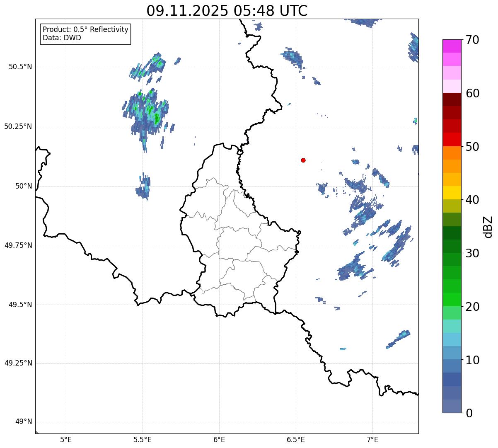
Task: Click the colorbar 20 tick label
Action: click(472, 307)
